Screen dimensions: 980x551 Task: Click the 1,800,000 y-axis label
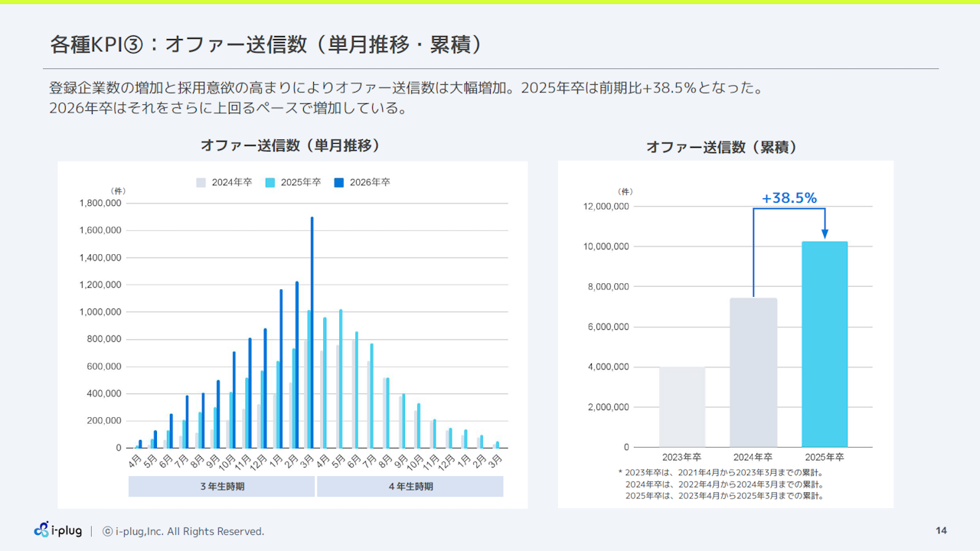[100, 204]
